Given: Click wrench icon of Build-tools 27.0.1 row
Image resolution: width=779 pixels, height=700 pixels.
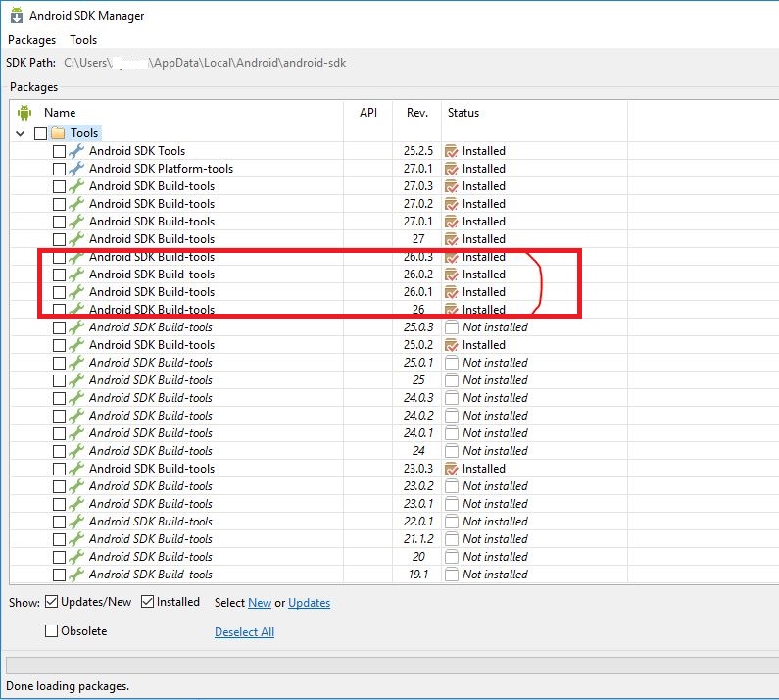Looking at the screenshot, I should [x=76, y=222].
